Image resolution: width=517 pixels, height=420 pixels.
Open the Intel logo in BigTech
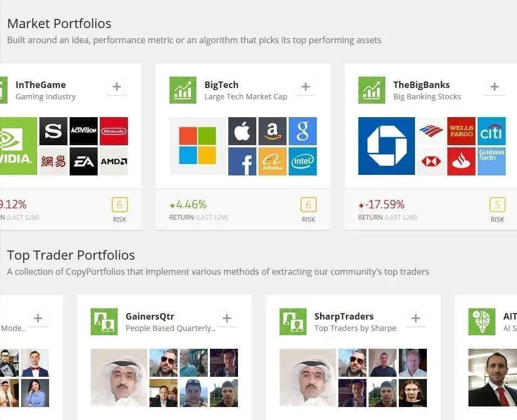303,161
